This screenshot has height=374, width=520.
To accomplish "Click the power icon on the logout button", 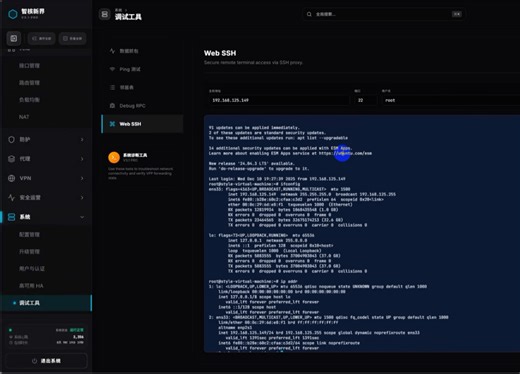I will point(34,361).
